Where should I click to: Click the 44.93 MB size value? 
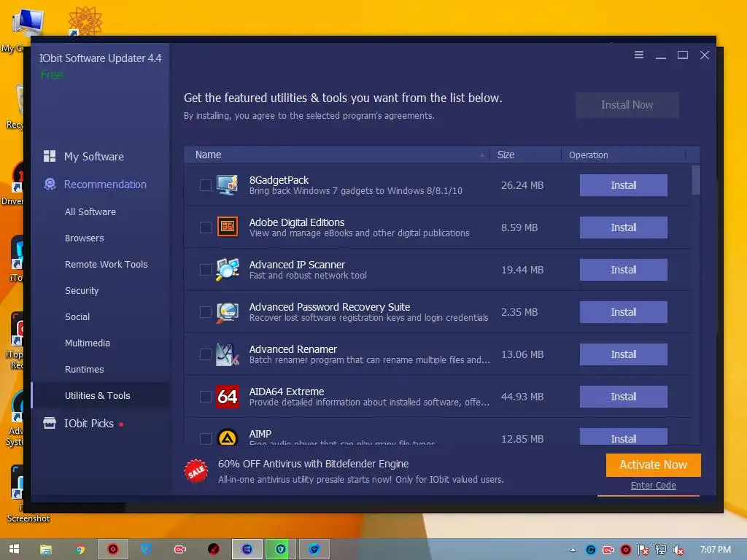click(x=522, y=397)
